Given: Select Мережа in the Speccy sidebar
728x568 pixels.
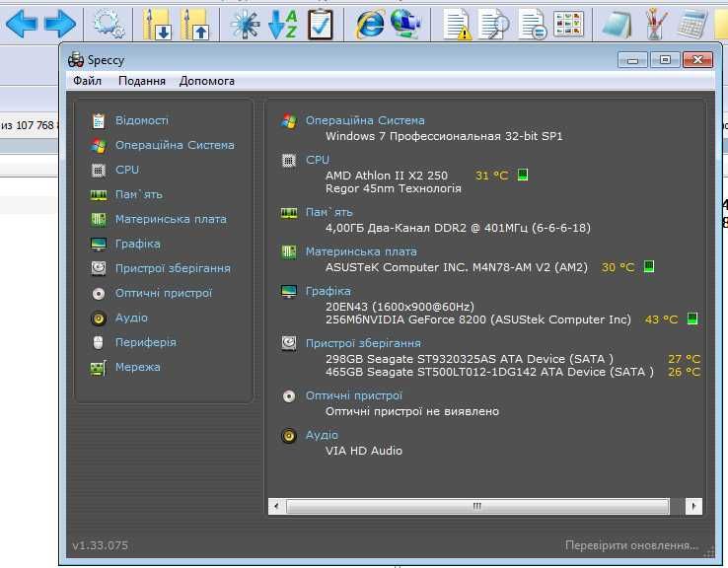Looking at the screenshot, I should tap(137, 367).
